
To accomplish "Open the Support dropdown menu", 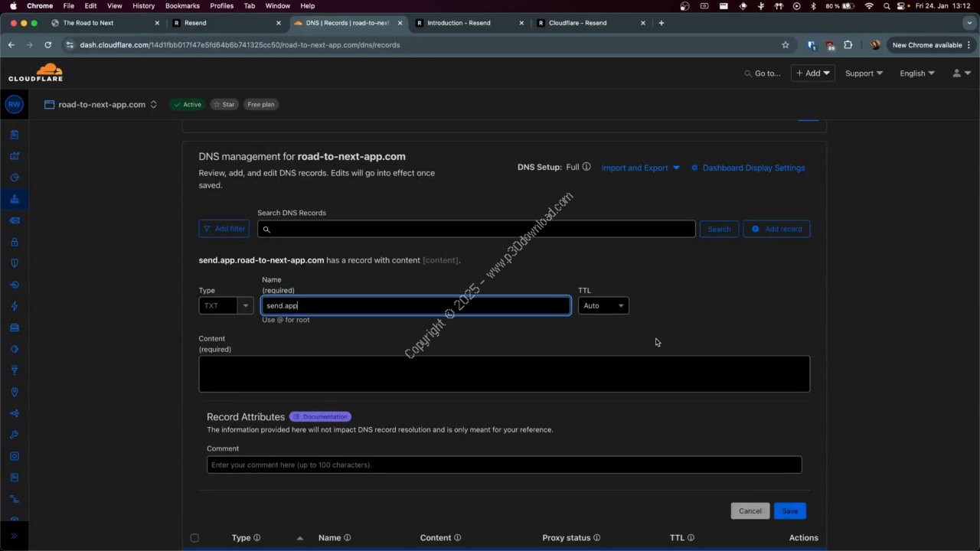I will click(864, 73).
